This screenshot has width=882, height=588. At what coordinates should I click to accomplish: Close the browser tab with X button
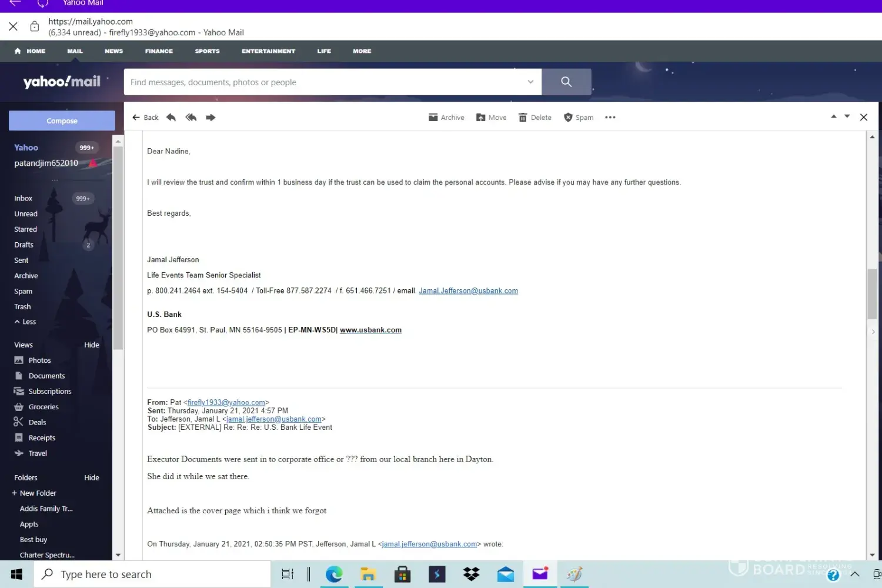click(14, 26)
